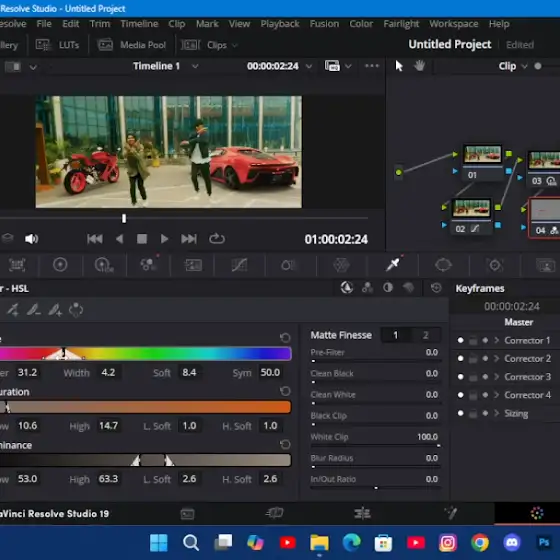Screen dimensions: 560x560
Task: Open the RGB Mixer palette icon
Action: point(148,265)
